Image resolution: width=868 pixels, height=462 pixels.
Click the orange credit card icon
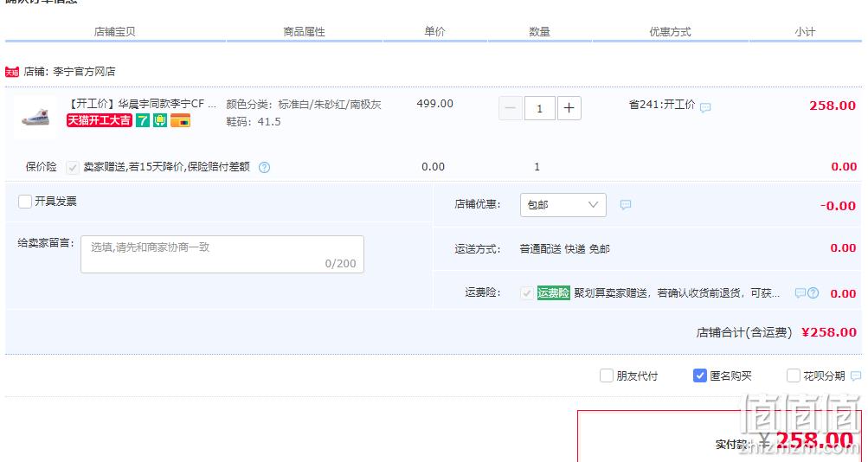tap(181, 120)
